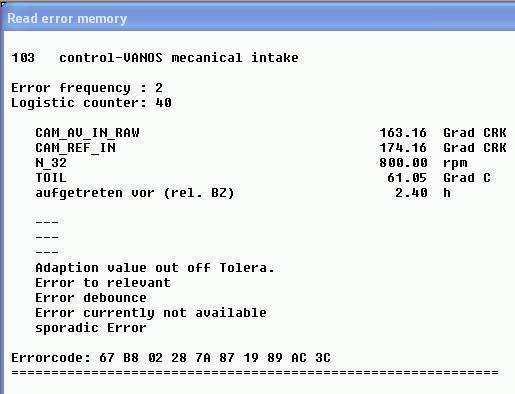Click the value 800.00 rpm
Viewport: 515px width, 394px height.
pyautogui.click(x=423, y=163)
